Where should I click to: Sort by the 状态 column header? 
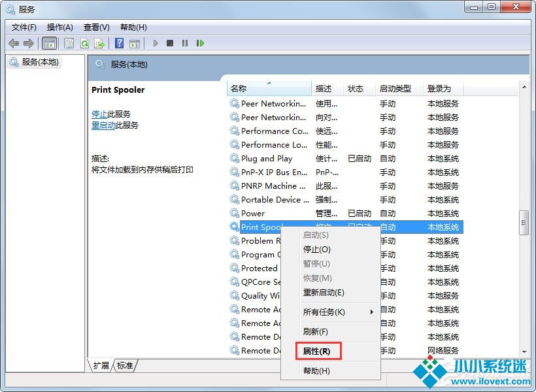360,88
